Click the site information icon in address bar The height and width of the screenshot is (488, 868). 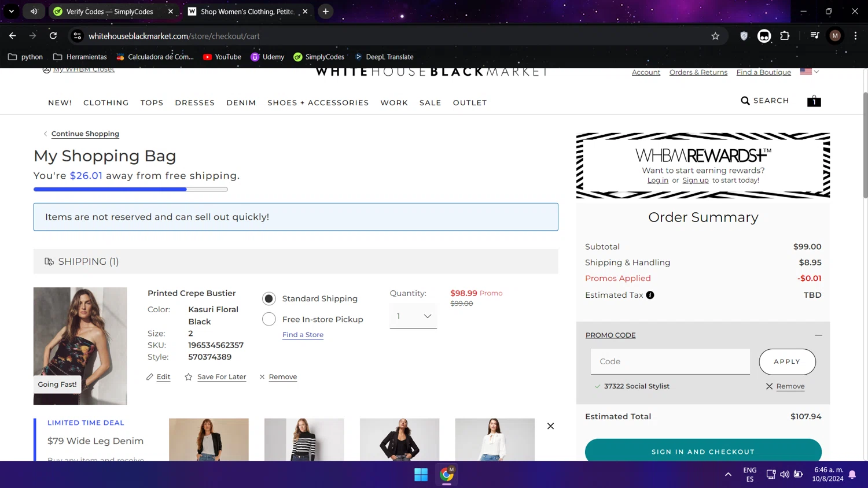click(x=77, y=36)
